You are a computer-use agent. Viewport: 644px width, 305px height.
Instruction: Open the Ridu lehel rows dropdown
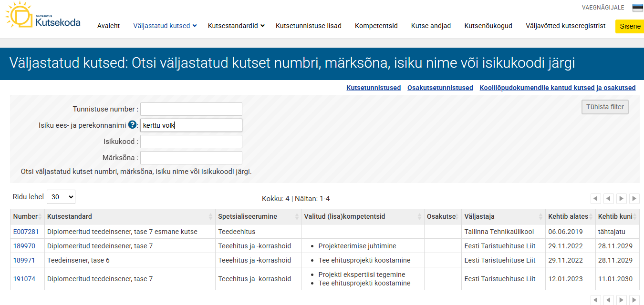(x=61, y=197)
